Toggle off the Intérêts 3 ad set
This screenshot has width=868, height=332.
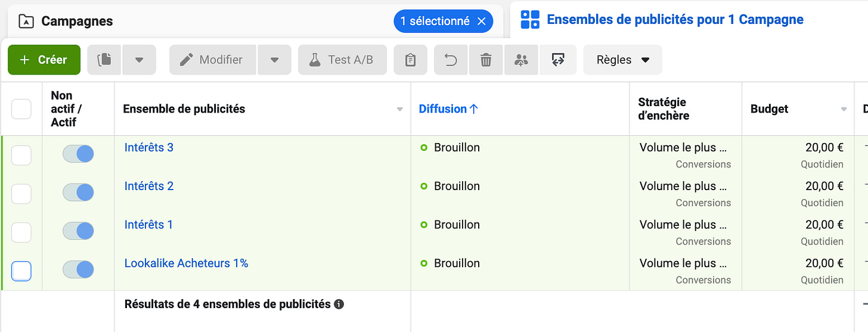(78, 154)
